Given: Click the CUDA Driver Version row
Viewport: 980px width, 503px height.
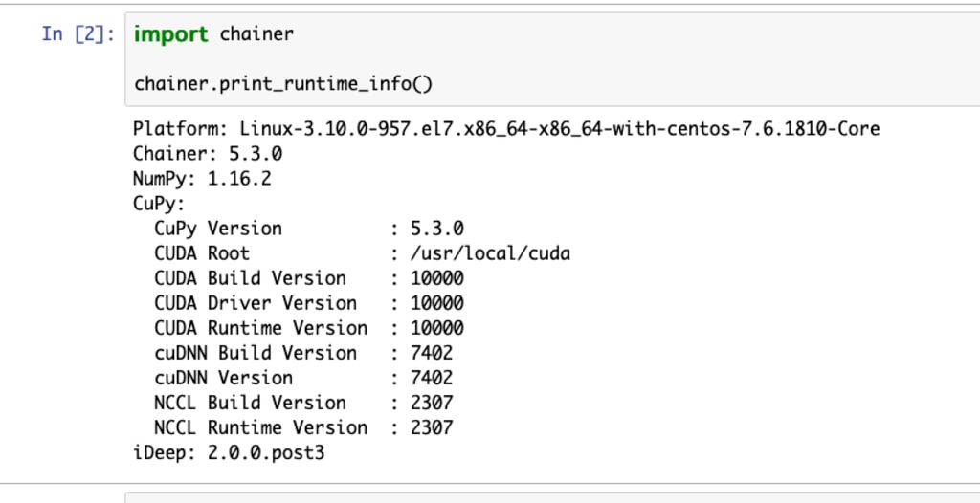Looking at the screenshot, I should tap(309, 304).
